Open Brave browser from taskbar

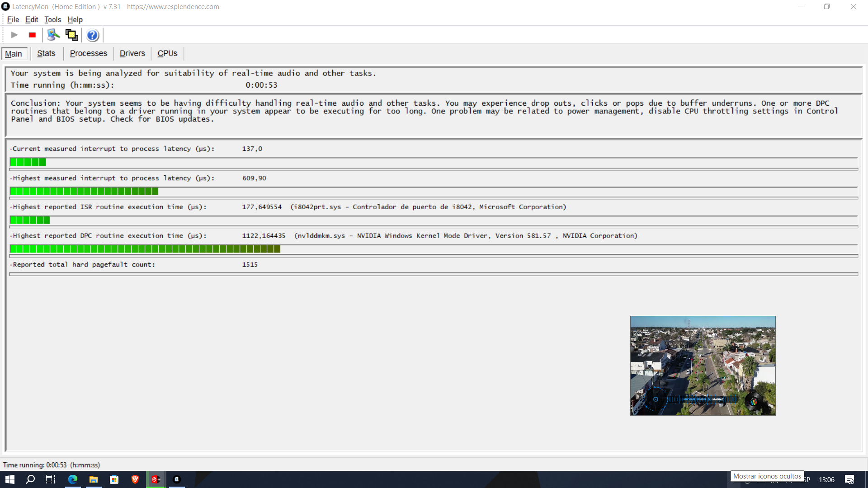point(135,479)
